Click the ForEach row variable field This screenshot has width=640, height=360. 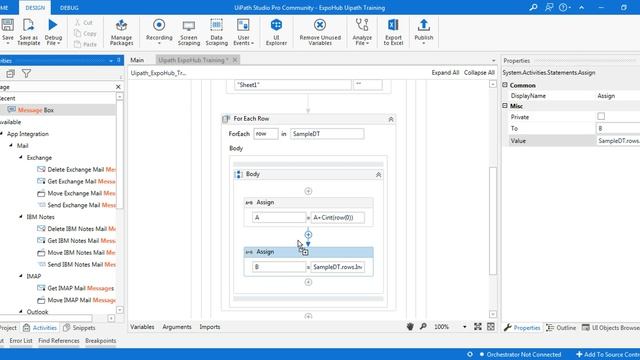(x=266, y=134)
